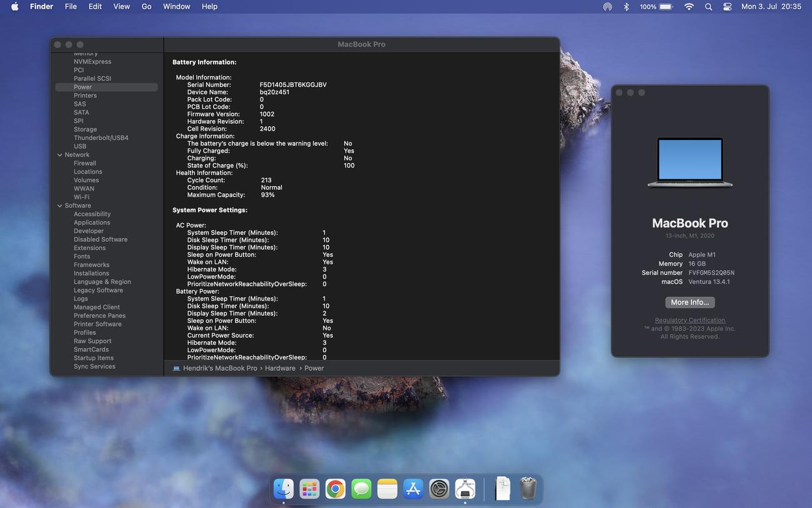Open System Information icon in Dock
The height and width of the screenshot is (508, 812).
pos(465,489)
